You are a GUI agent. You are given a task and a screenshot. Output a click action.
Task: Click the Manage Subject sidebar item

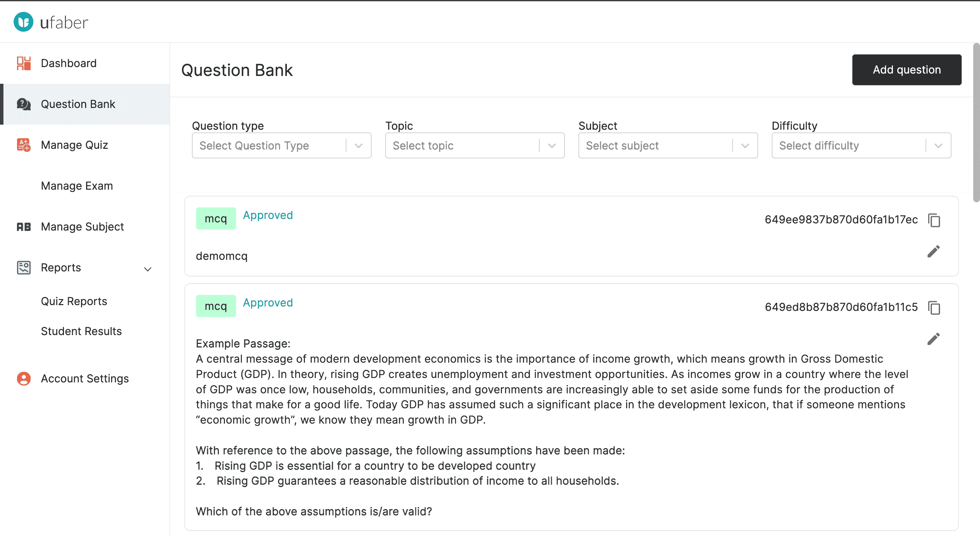[x=82, y=226]
